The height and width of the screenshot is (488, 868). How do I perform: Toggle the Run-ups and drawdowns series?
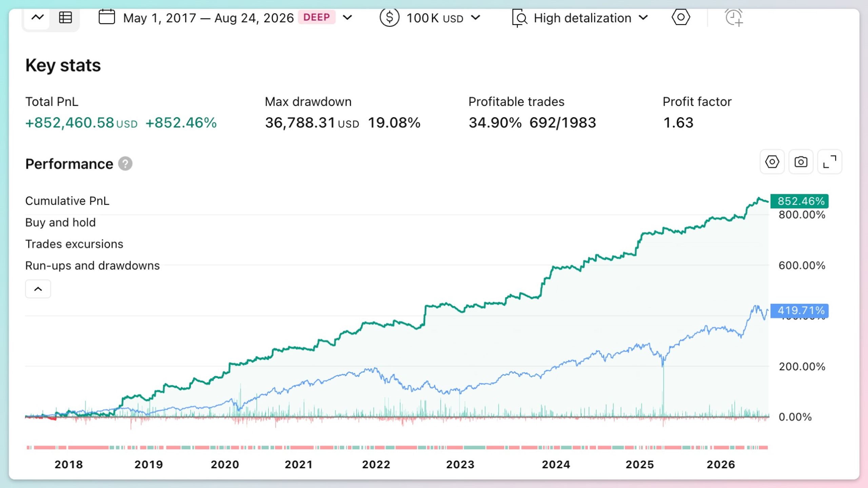coord(92,266)
